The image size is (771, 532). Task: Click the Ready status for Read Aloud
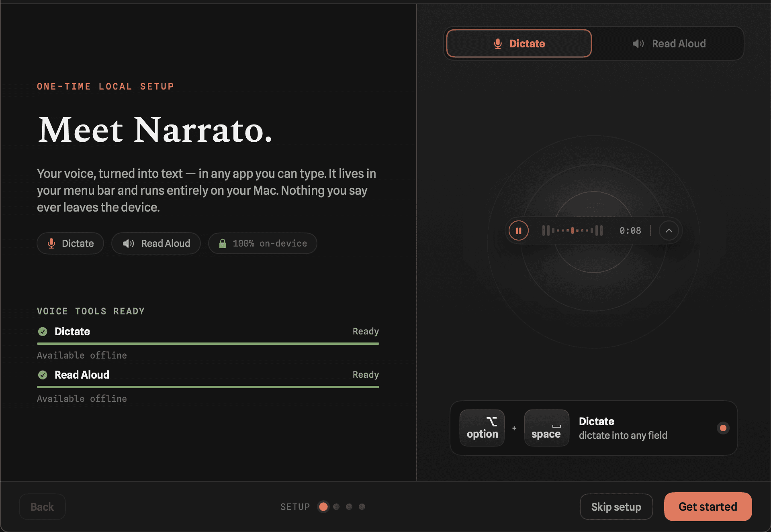[x=366, y=375]
